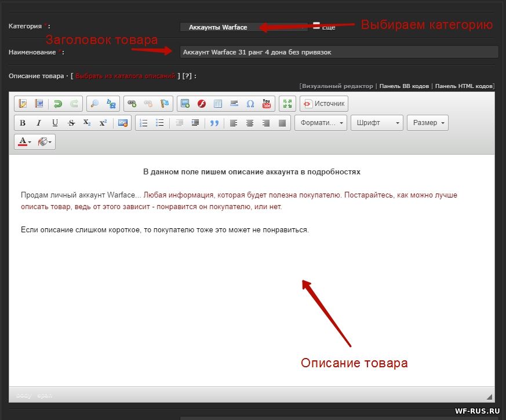The height and width of the screenshot is (420, 506).
Task: Toggle Underline formatting button
Action: (x=55, y=123)
